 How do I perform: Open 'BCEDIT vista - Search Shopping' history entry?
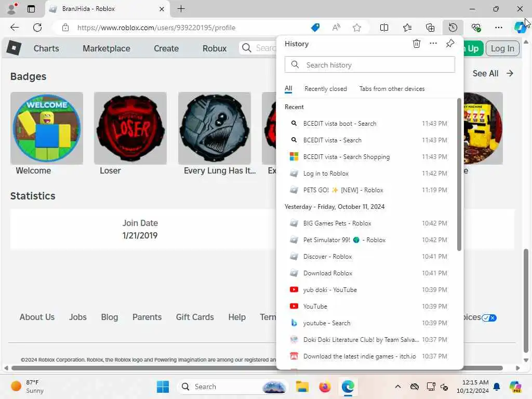369,157
